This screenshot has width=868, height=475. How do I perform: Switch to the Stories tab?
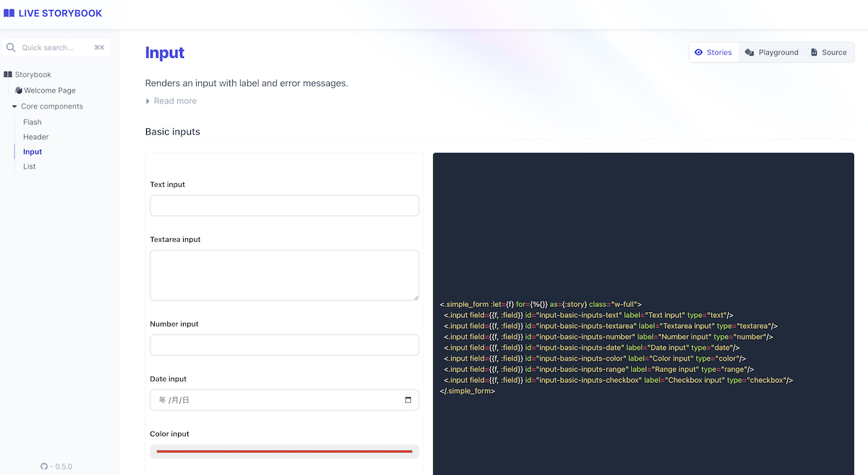(x=714, y=52)
